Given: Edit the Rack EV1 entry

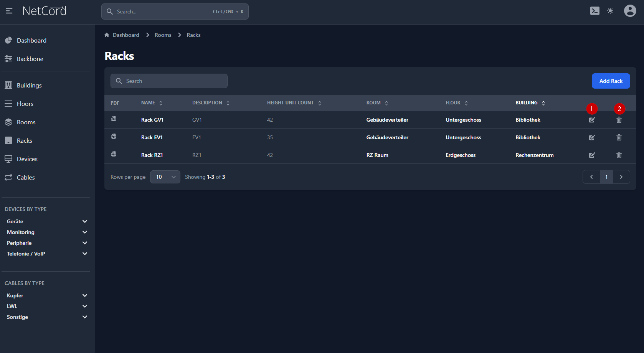Looking at the screenshot, I should pos(592,137).
